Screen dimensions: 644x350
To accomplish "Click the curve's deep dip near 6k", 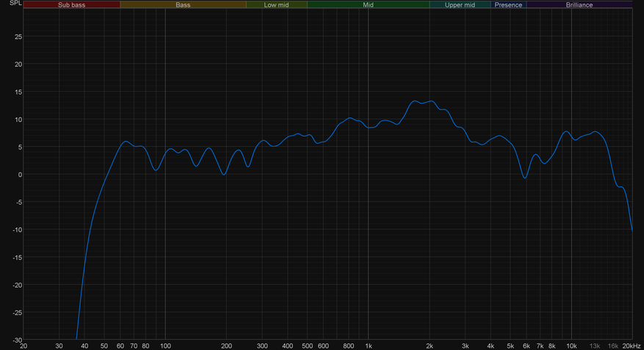I will tap(525, 178).
